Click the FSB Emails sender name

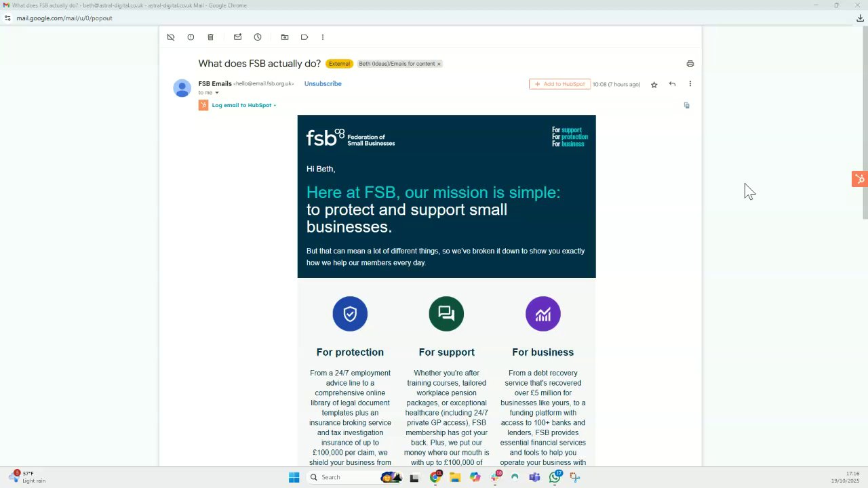point(215,83)
